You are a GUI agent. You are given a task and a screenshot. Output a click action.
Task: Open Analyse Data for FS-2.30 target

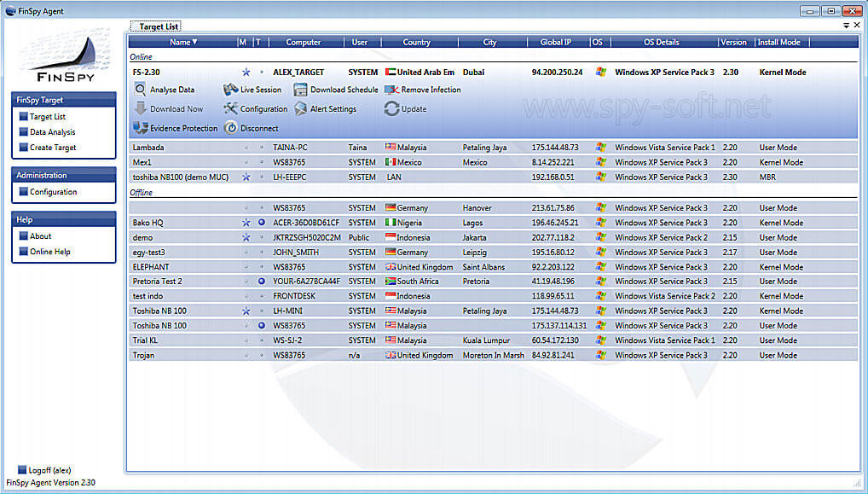click(165, 90)
